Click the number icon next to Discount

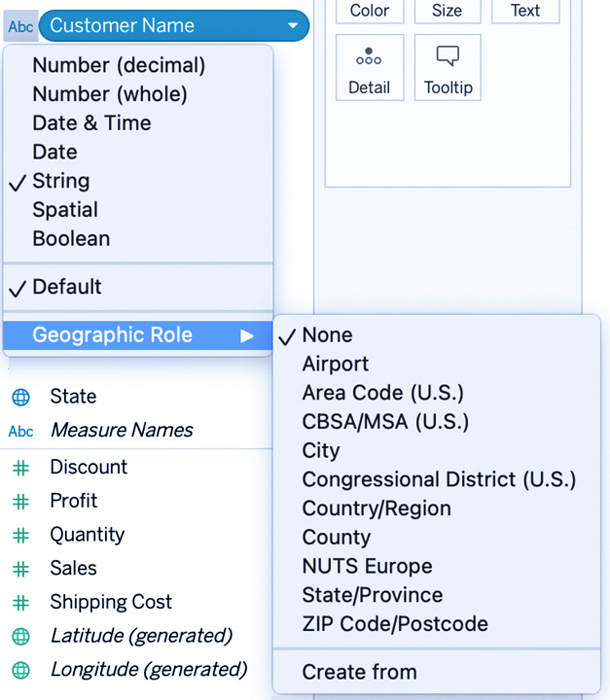[x=20, y=469]
